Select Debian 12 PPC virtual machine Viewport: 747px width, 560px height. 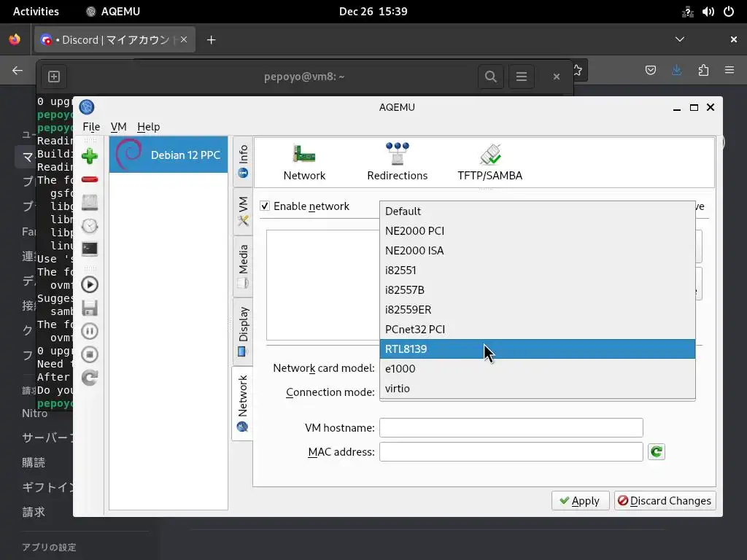169,155
